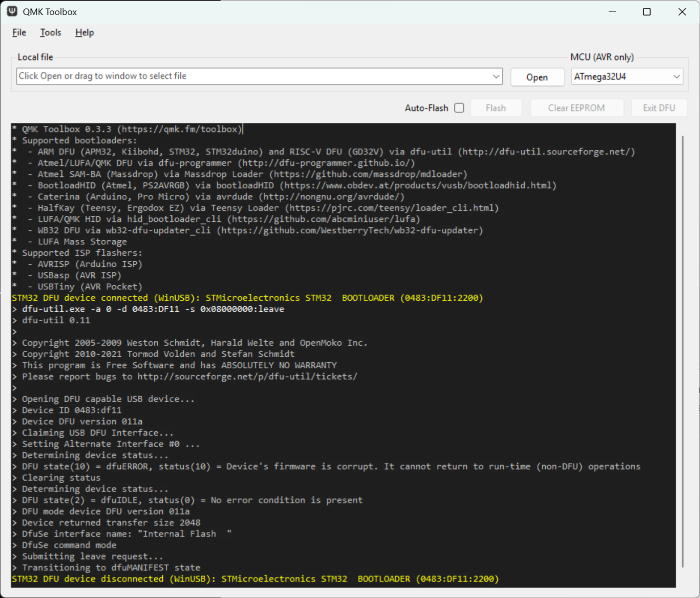Screen dimensions: 700x598
Task: Click the log output vertical scrollbar
Action: coord(683,350)
